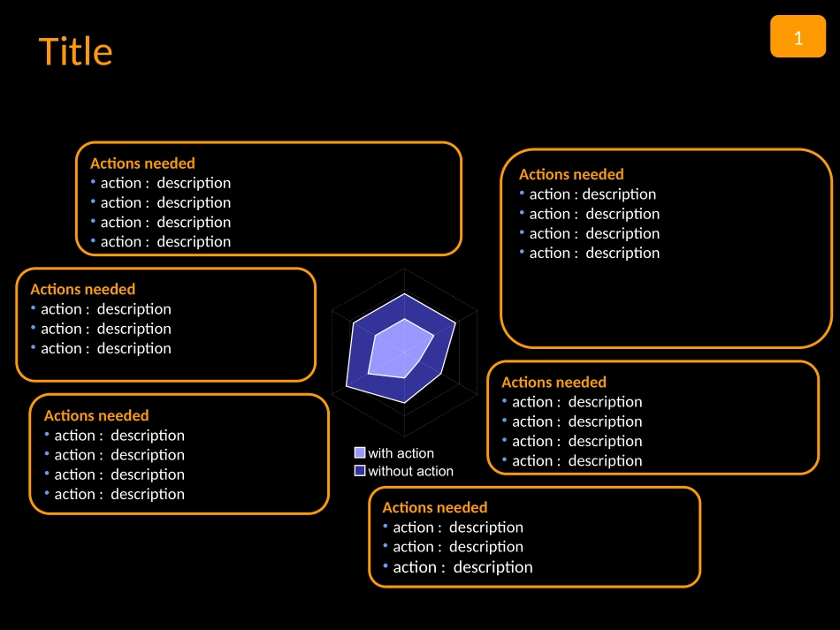840x630 pixels.
Task: Click "Actions needed" heading in top-left box
Action: pyautogui.click(x=142, y=163)
